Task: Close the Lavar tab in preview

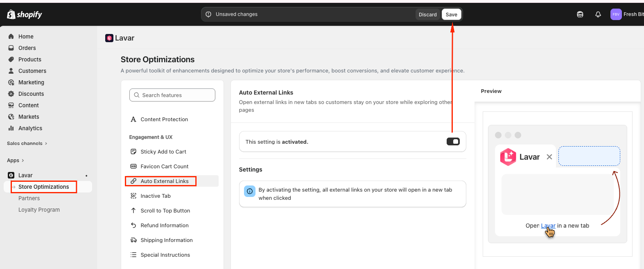Action: (x=549, y=157)
